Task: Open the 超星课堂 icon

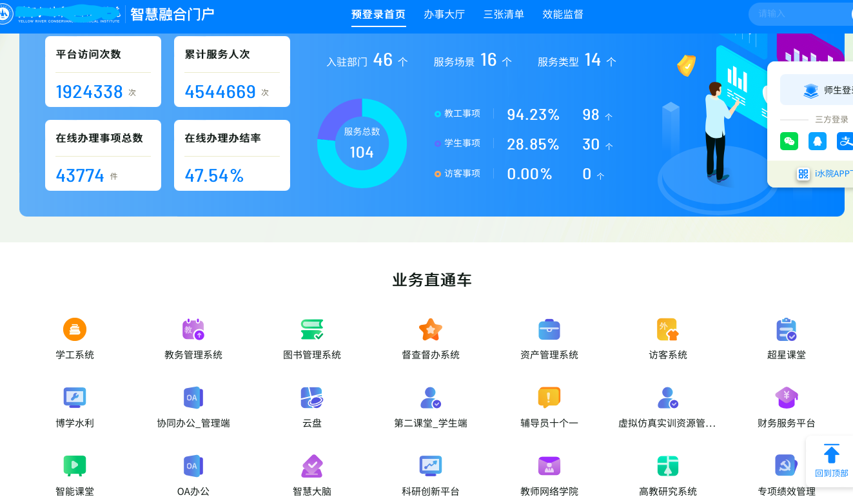Action: pos(786,330)
